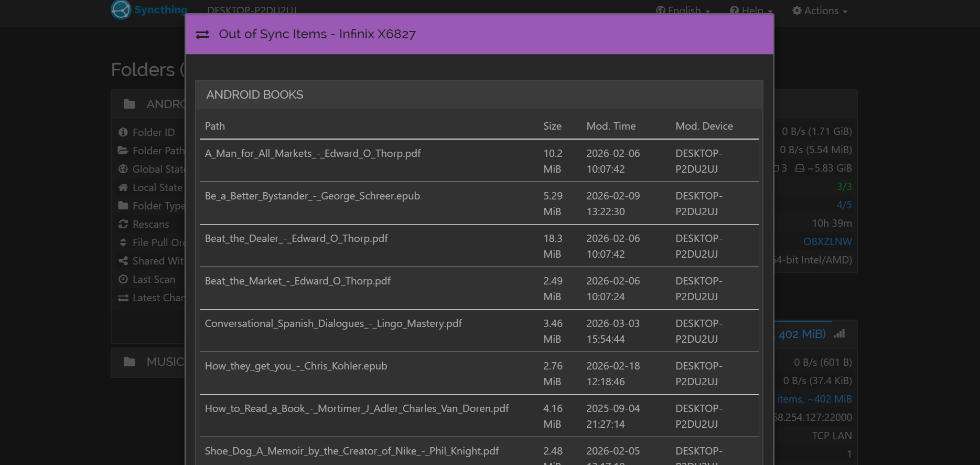Image resolution: width=980 pixels, height=465 pixels.
Task: Click the Global State globe icon
Action: [123, 169]
